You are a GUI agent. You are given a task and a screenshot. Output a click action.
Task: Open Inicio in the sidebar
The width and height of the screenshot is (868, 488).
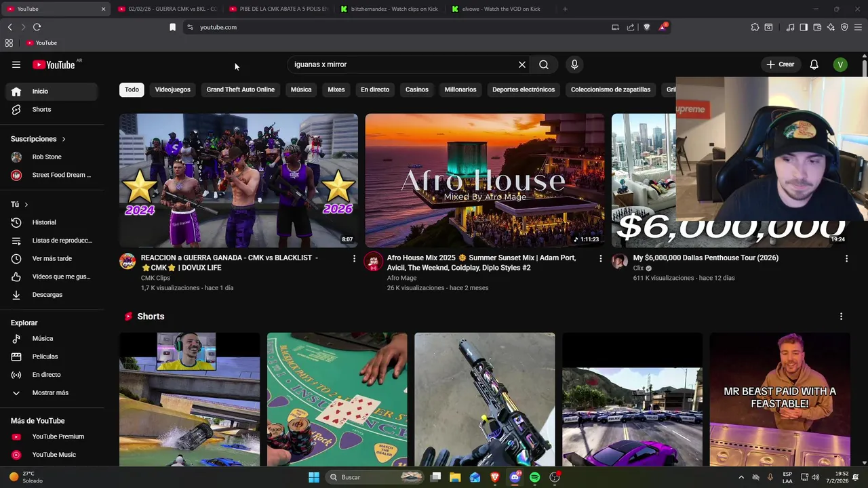coord(52,91)
